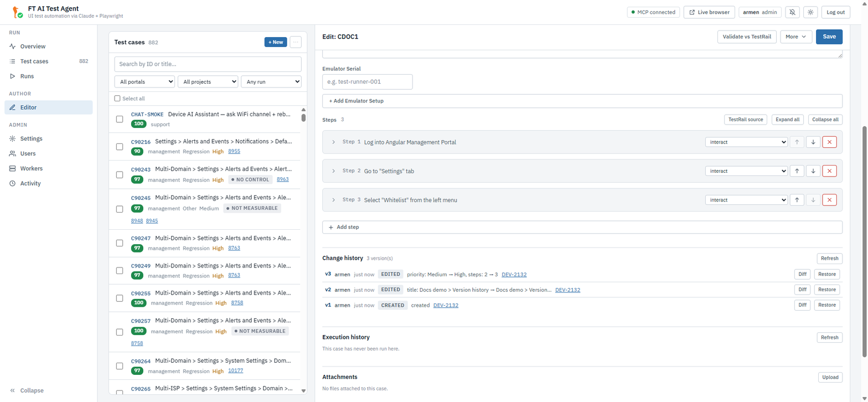Delete Step 1 with red X
868x402 pixels.
coord(829,142)
